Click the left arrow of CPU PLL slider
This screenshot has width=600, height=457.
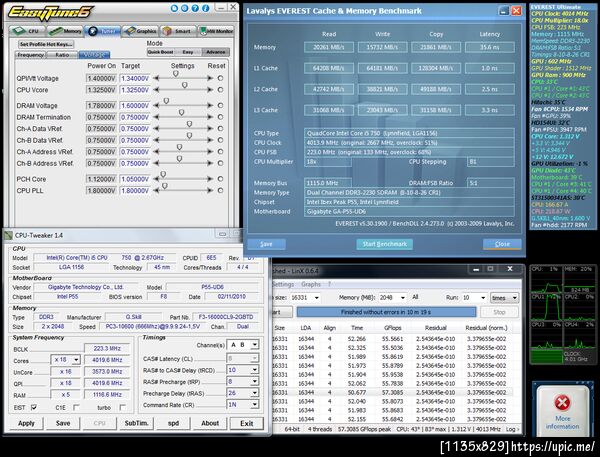pos(156,191)
